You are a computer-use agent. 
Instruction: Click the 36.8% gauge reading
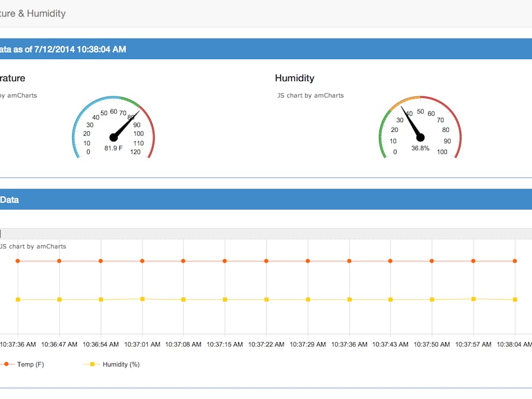[420, 148]
